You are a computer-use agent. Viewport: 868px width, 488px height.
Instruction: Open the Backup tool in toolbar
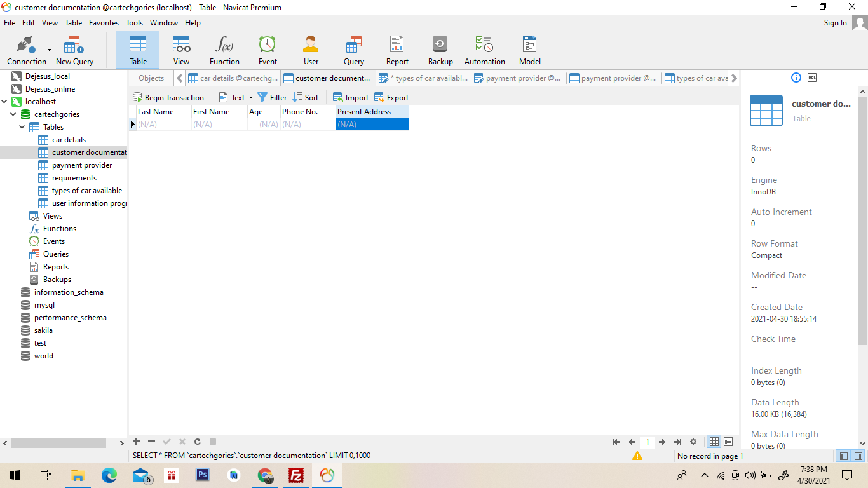click(440, 50)
